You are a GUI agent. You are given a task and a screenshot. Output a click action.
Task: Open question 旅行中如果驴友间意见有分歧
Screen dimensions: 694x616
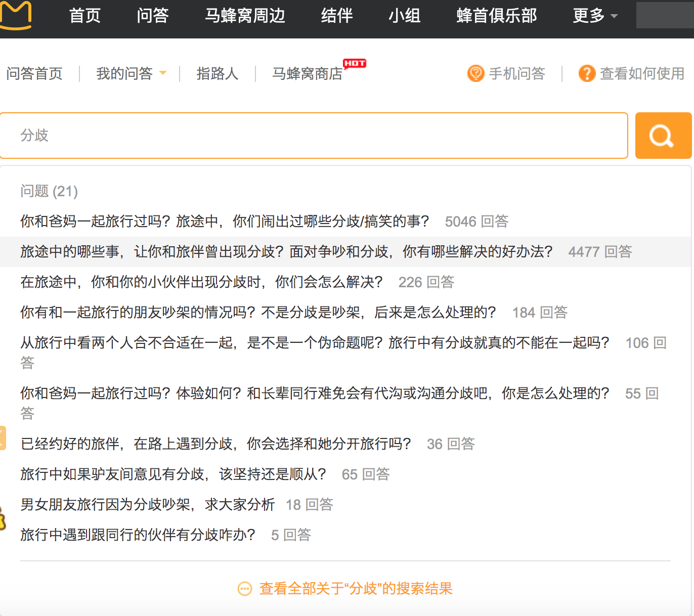coord(173,474)
